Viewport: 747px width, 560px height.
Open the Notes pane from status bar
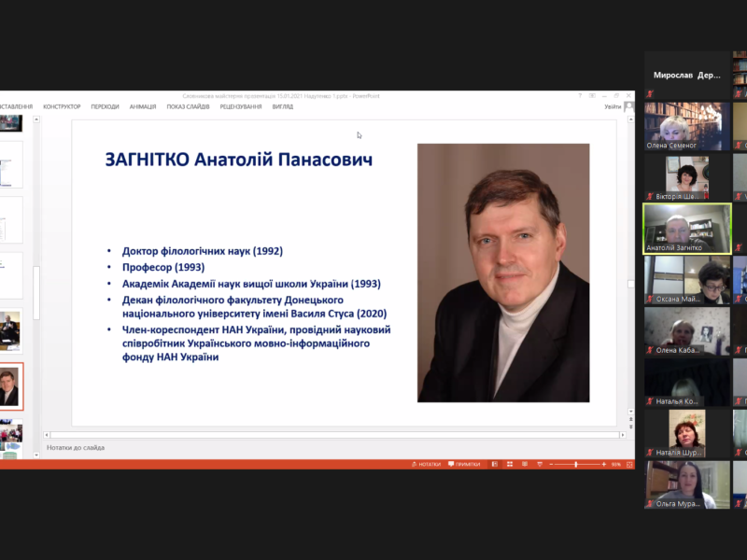[x=427, y=464]
